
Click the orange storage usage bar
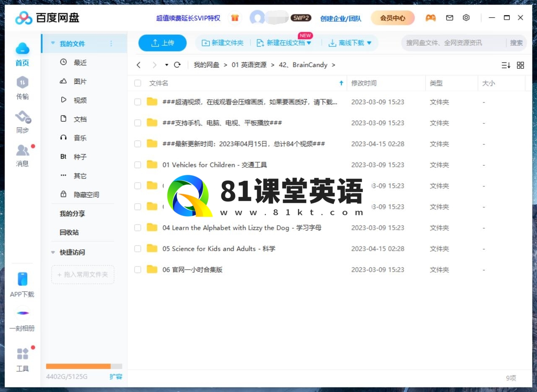click(x=78, y=366)
